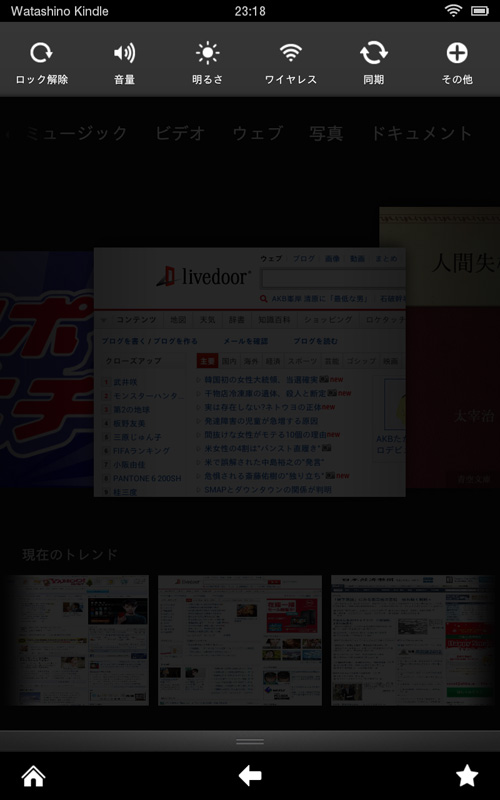Open その他 more settings
This screenshot has width=500, height=800.
pyautogui.click(x=457, y=53)
